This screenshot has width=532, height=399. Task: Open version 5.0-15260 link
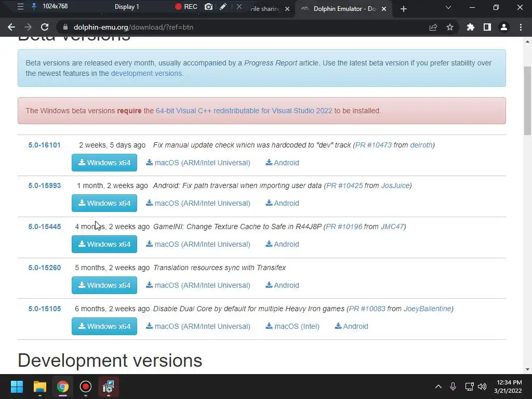(x=45, y=268)
